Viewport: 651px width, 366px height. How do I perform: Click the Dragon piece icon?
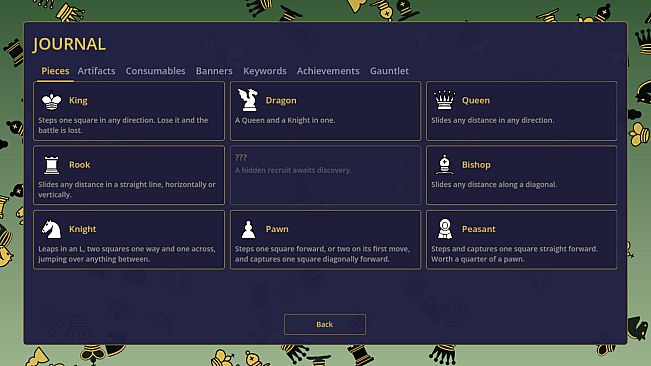pos(248,100)
